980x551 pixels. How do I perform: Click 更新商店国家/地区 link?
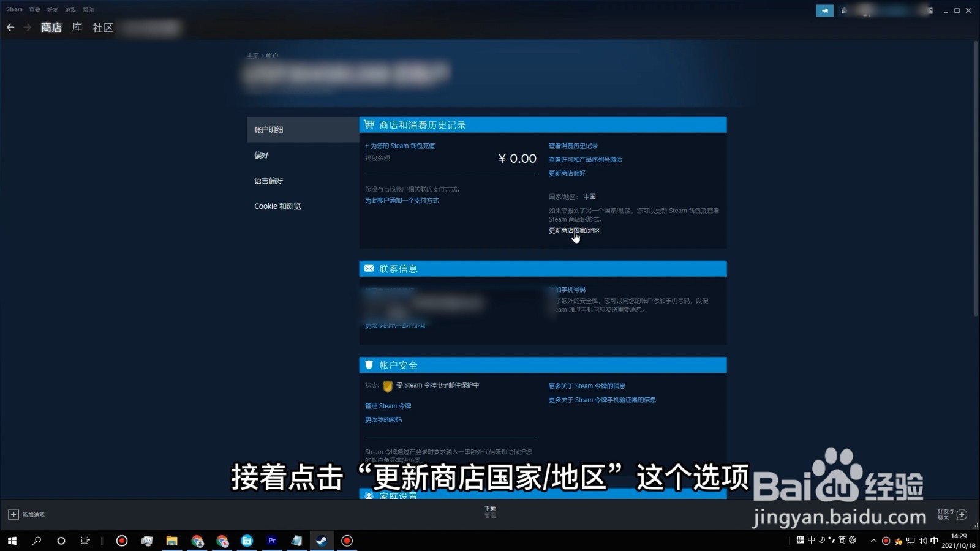coord(575,231)
